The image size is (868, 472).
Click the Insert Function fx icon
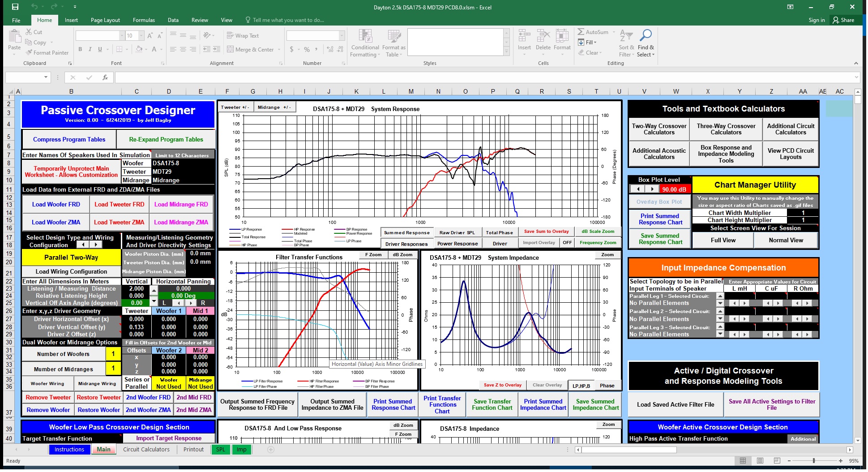tap(105, 77)
